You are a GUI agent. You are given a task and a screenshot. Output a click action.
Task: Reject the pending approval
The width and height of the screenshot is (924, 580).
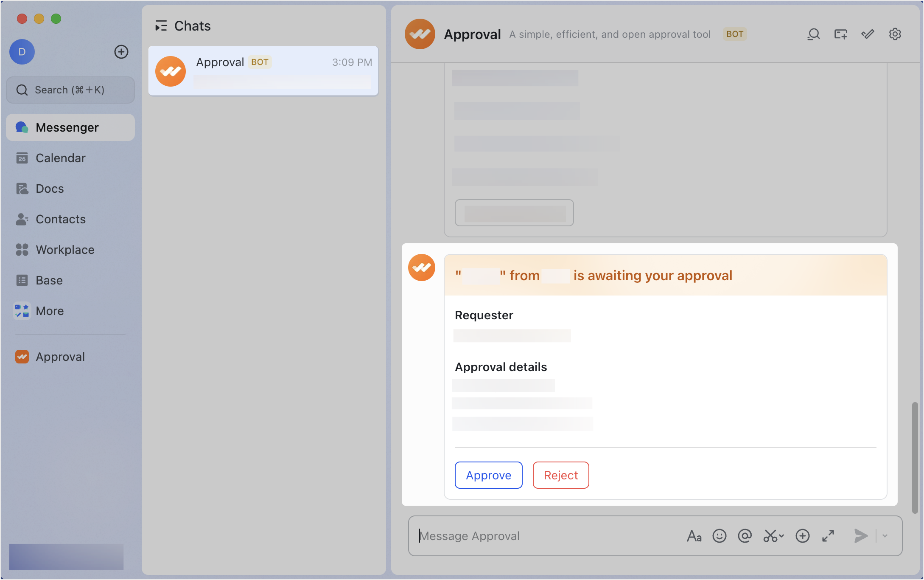coord(560,475)
